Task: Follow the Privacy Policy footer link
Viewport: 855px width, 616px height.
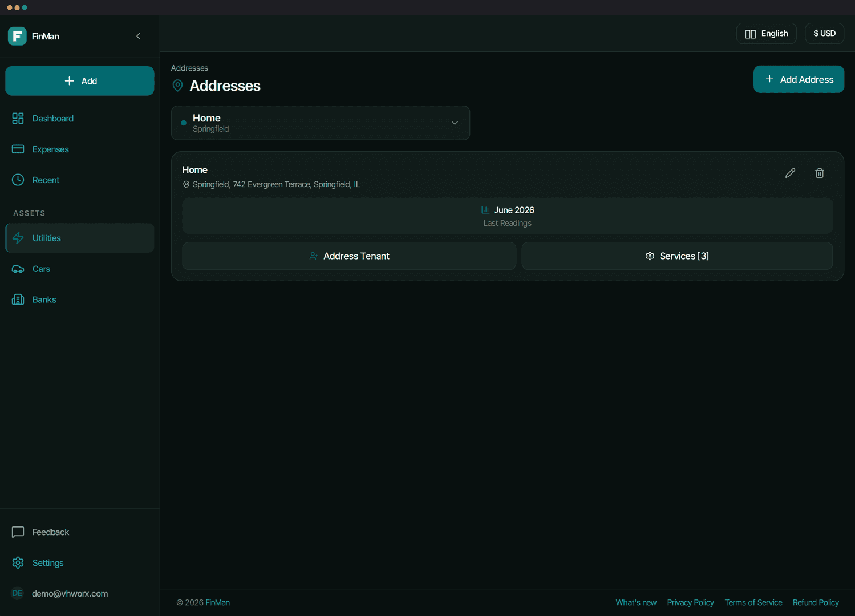Action: pyautogui.click(x=690, y=603)
